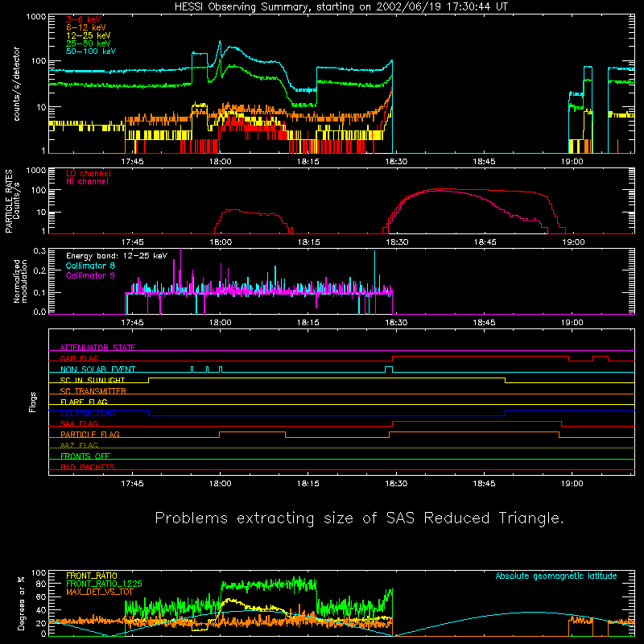Click the GAP_FLAG label
The width and height of the screenshot is (644, 644).
[x=80, y=358]
